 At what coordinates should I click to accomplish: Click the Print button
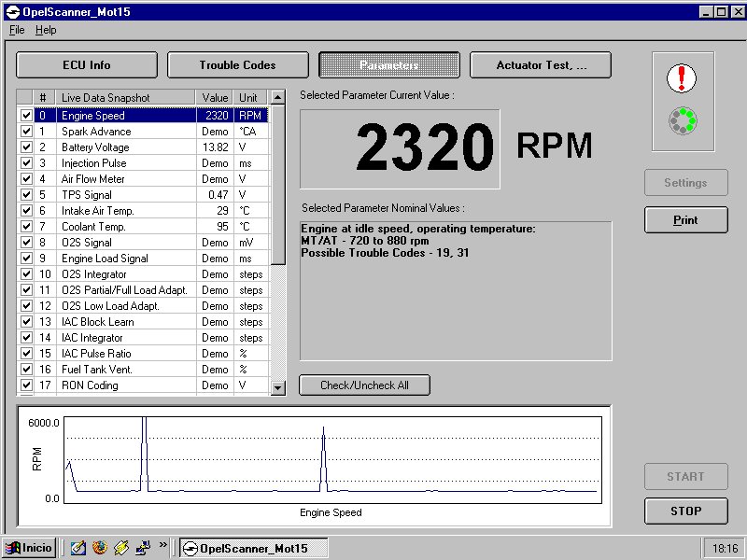click(x=686, y=220)
